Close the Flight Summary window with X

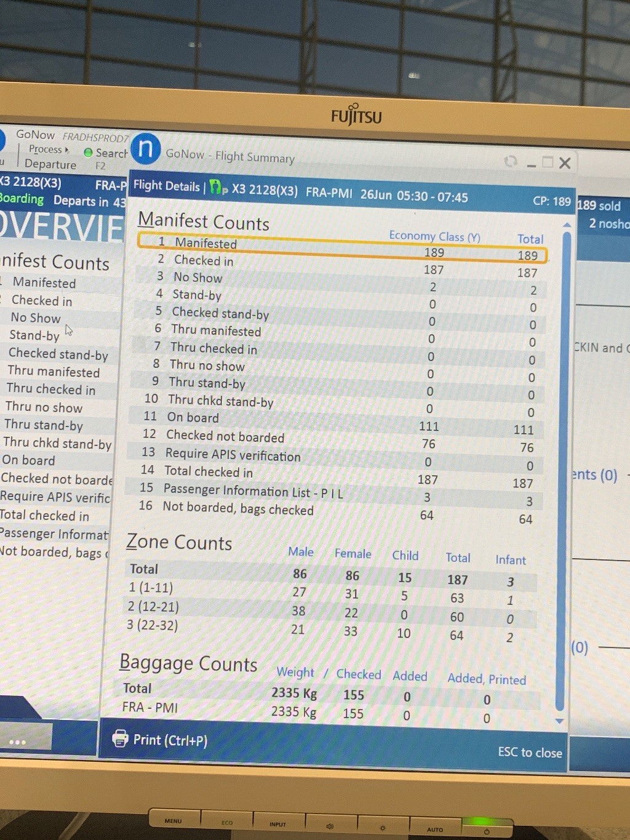coord(565,163)
